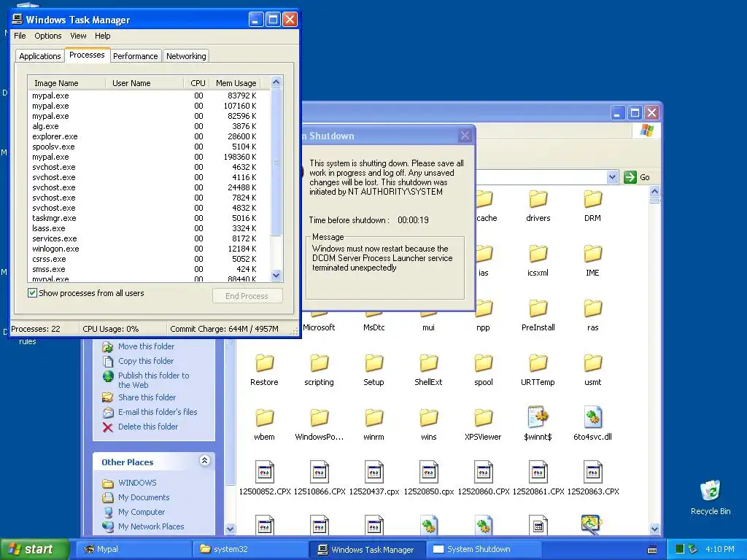This screenshot has width=747, height=560.
Task: Select the ras folder
Action: coord(592,314)
